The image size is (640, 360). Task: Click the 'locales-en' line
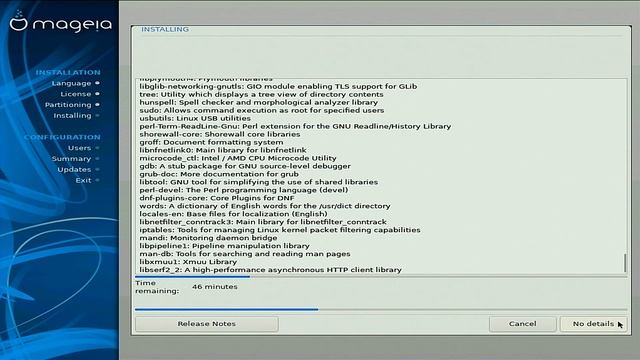[233, 214]
